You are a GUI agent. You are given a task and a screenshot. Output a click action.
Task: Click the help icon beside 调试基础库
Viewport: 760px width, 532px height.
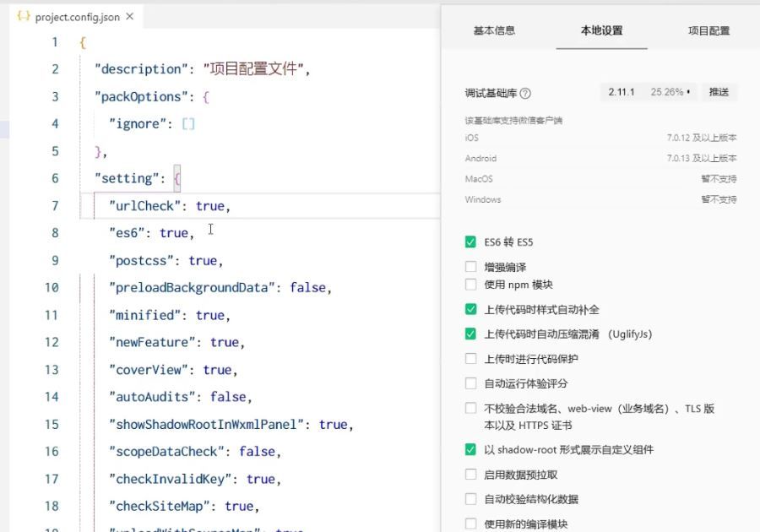pos(525,93)
